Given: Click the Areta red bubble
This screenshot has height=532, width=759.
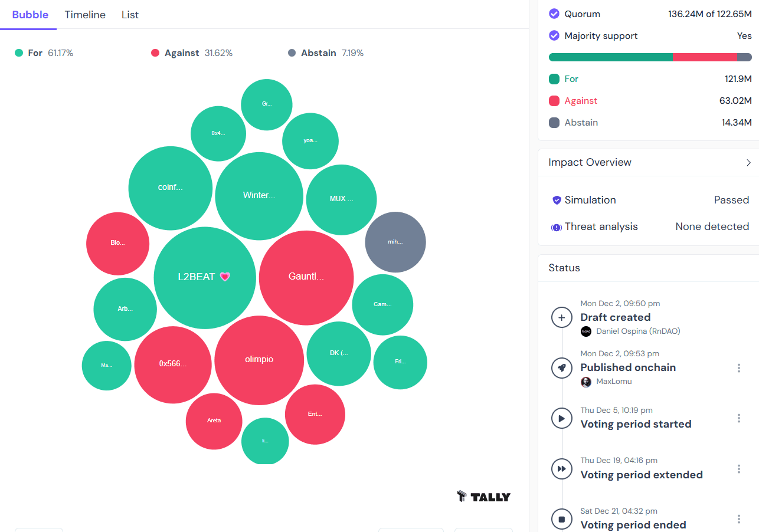Looking at the screenshot, I should pos(214,421).
